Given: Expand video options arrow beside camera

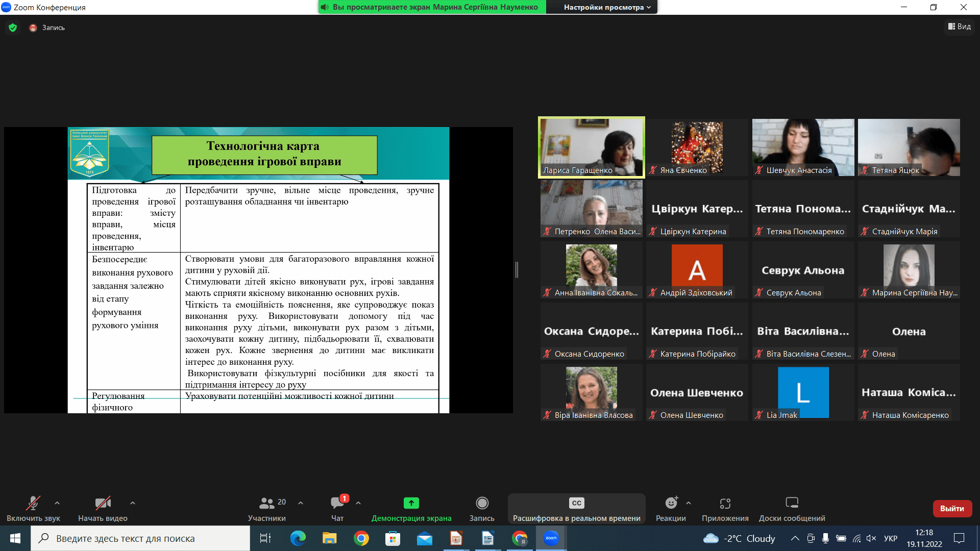Looking at the screenshot, I should pos(133,503).
